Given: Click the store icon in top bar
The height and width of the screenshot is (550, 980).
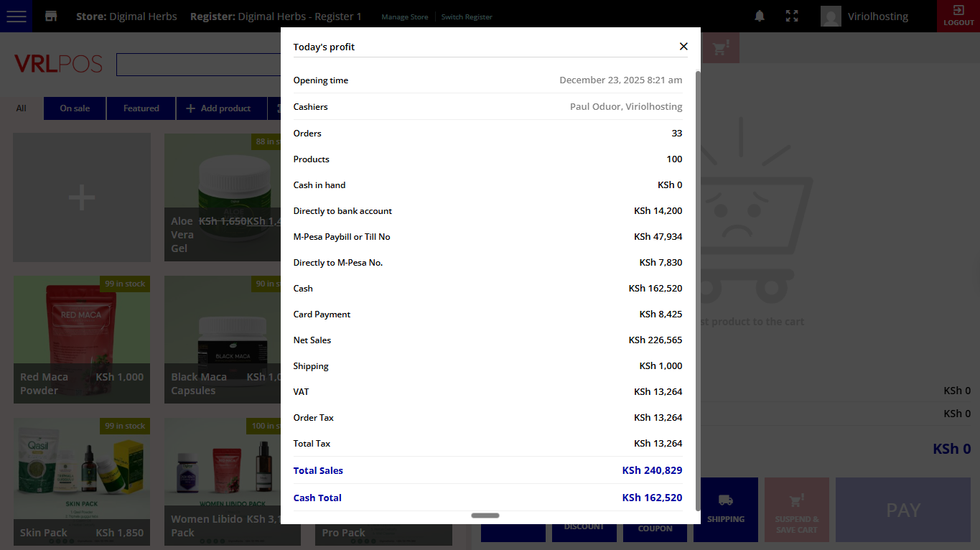Looking at the screenshot, I should coord(51,16).
